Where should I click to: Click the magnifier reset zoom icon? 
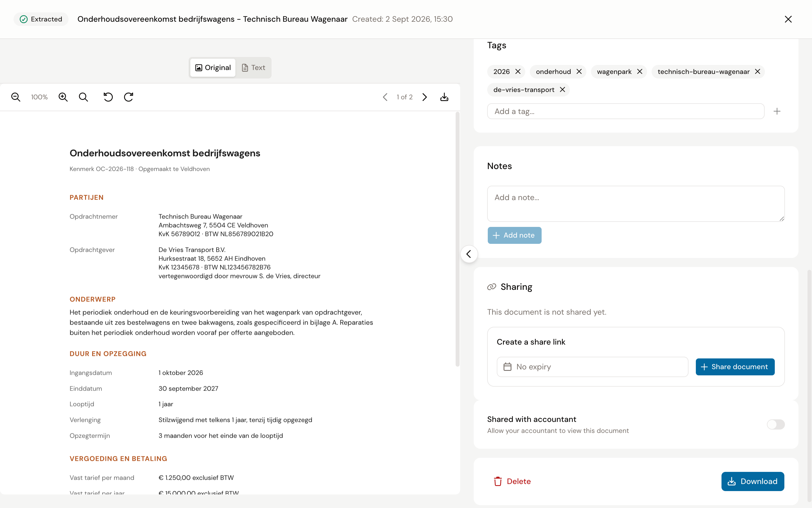[x=83, y=97]
